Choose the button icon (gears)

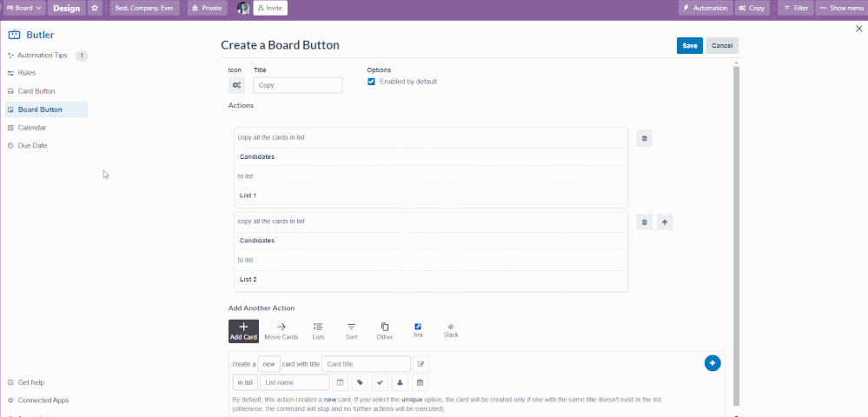(x=236, y=85)
